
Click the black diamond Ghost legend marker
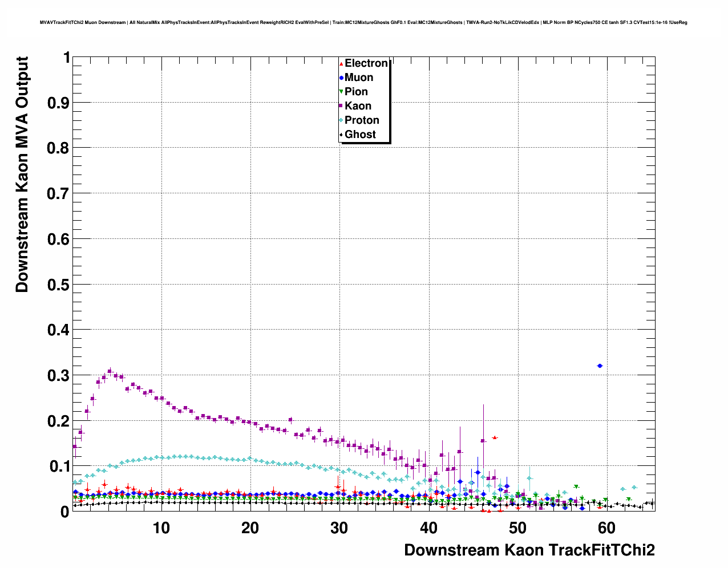341,135
